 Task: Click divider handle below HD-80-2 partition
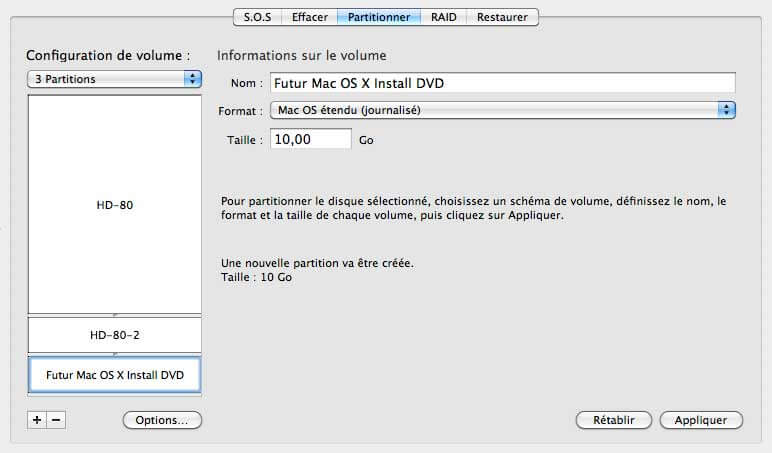114,354
